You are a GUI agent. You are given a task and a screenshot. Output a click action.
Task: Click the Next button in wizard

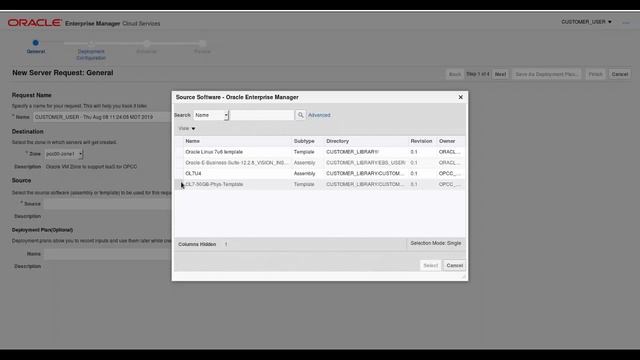click(500, 74)
